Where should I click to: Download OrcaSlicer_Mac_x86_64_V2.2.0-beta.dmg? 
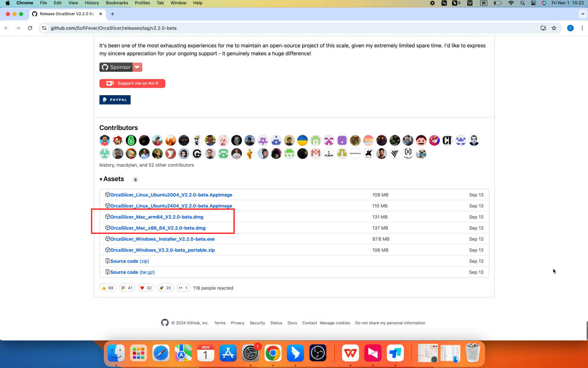pyautogui.click(x=158, y=228)
